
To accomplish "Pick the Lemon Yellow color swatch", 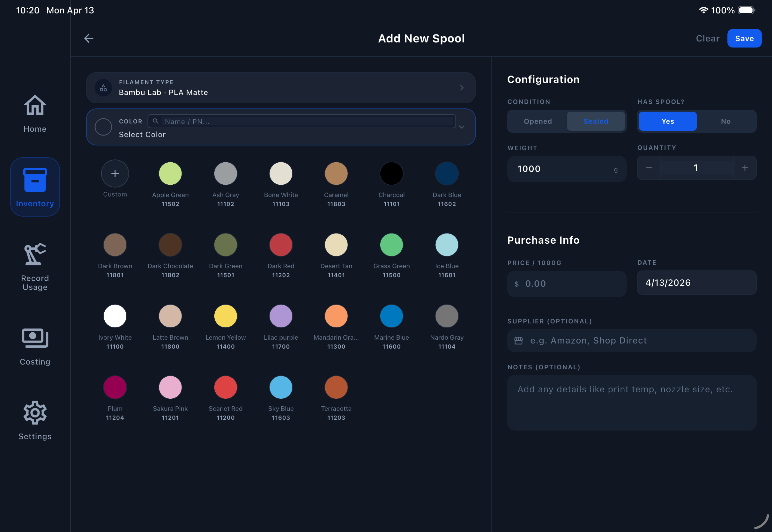I will (x=225, y=316).
